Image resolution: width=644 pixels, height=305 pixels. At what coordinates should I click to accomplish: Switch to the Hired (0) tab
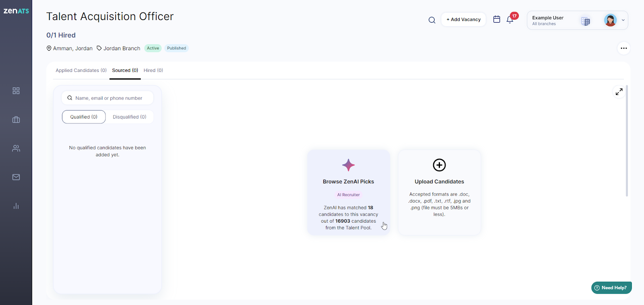pyautogui.click(x=153, y=70)
